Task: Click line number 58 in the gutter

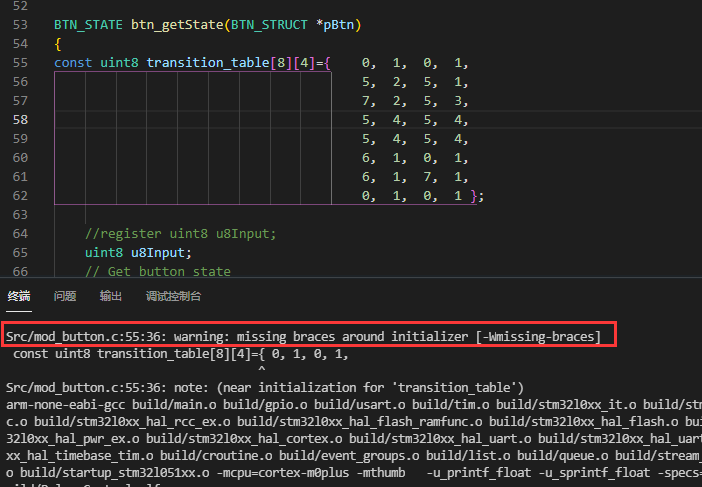Action: coord(20,120)
